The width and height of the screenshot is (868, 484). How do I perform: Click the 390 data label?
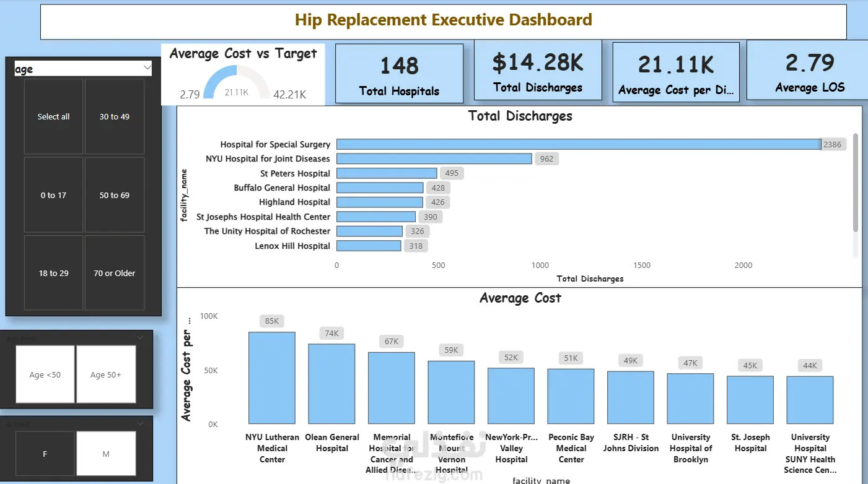pos(431,217)
